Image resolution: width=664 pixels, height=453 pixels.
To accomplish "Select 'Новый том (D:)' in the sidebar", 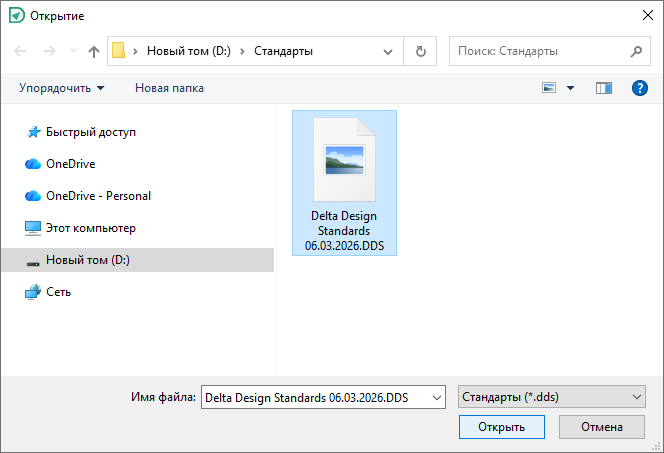I will click(x=137, y=260).
